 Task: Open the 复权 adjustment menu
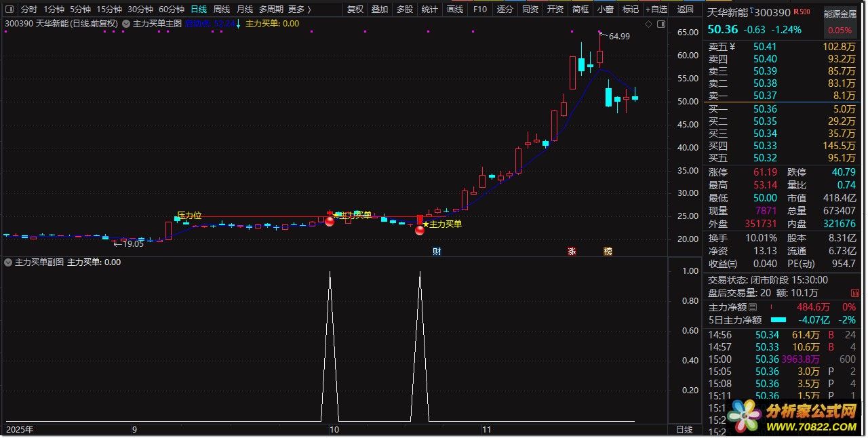pos(355,9)
